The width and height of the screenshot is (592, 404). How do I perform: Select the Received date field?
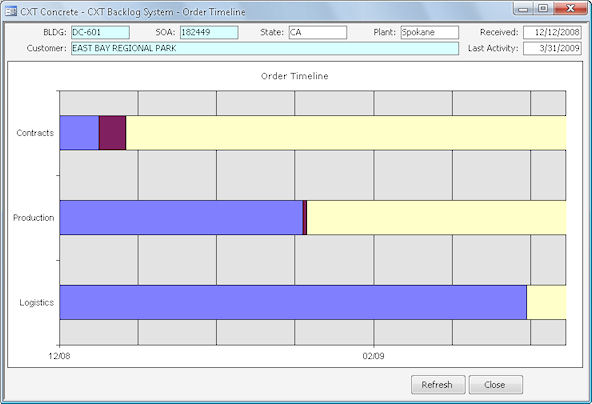[552, 32]
